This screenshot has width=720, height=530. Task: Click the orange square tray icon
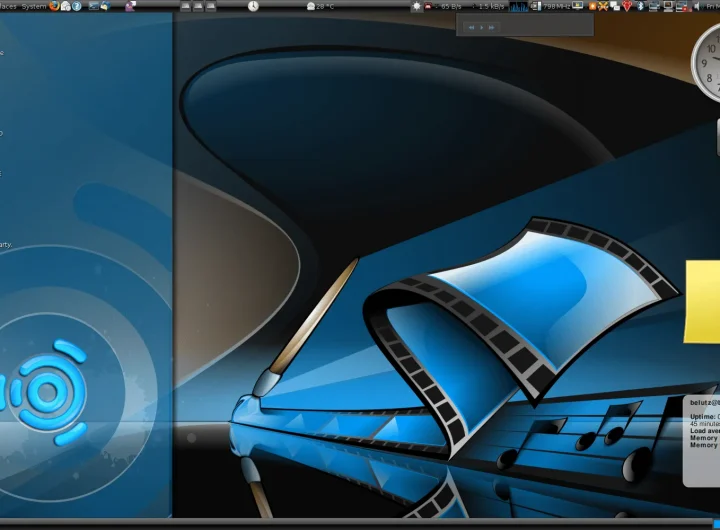pos(592,6)
